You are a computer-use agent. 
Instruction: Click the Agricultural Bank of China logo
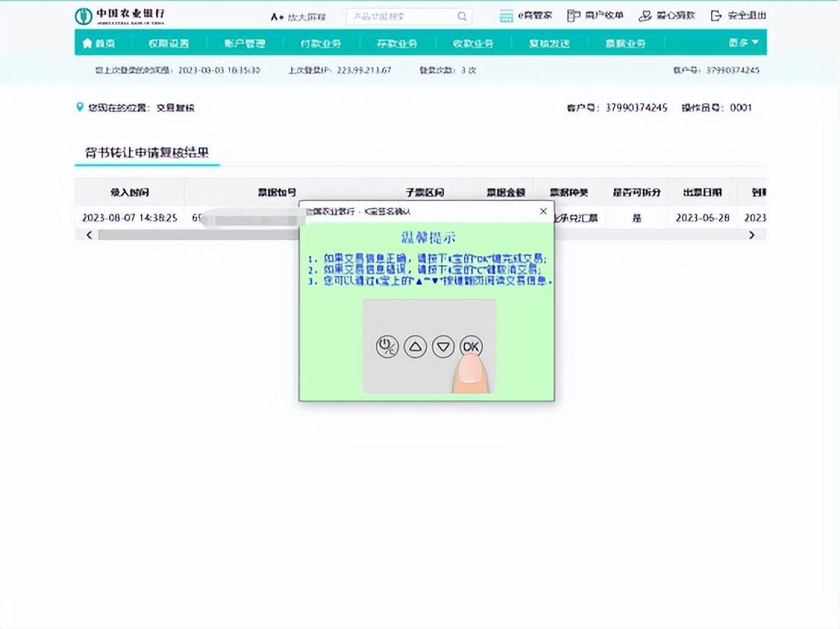(120, 16)
